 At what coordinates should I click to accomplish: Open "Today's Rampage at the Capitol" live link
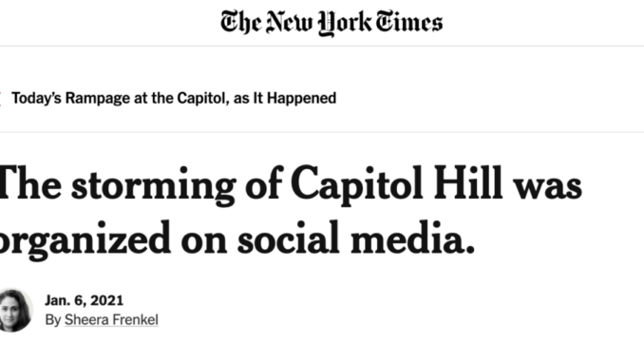(174, 98)
